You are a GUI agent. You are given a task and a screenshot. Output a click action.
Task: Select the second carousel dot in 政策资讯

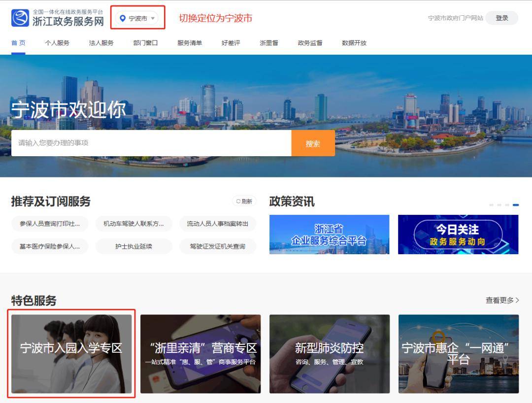tap(499, 205)
